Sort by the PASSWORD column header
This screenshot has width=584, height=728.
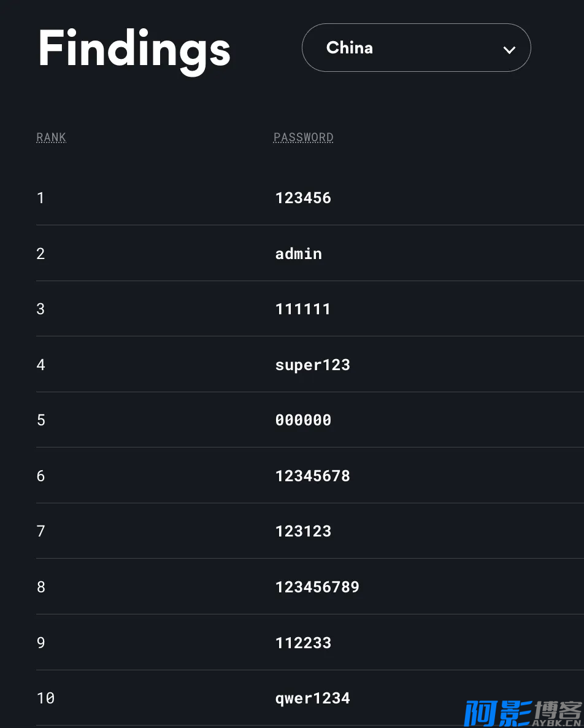coord(304,137)
